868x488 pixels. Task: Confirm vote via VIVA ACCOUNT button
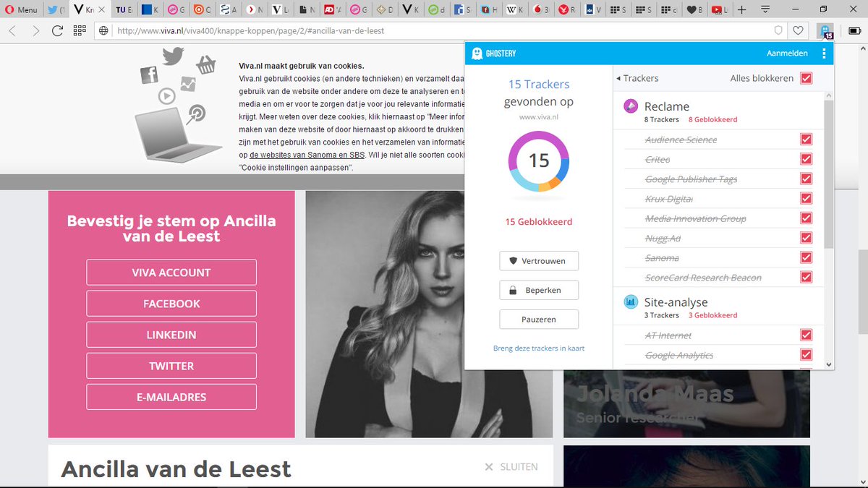171,273
